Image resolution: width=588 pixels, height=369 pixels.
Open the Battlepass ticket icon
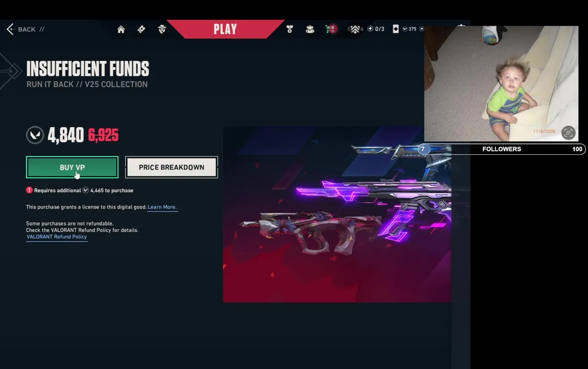142,29
